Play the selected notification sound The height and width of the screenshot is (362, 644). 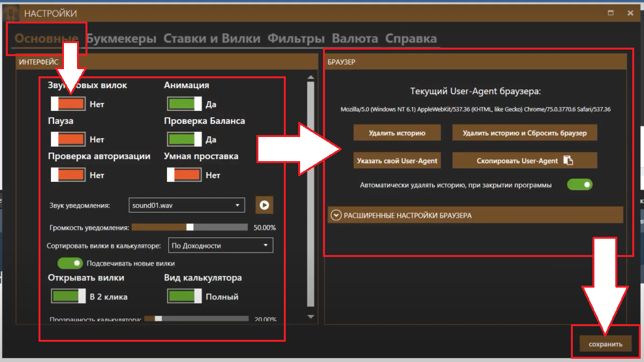point(264,205)
